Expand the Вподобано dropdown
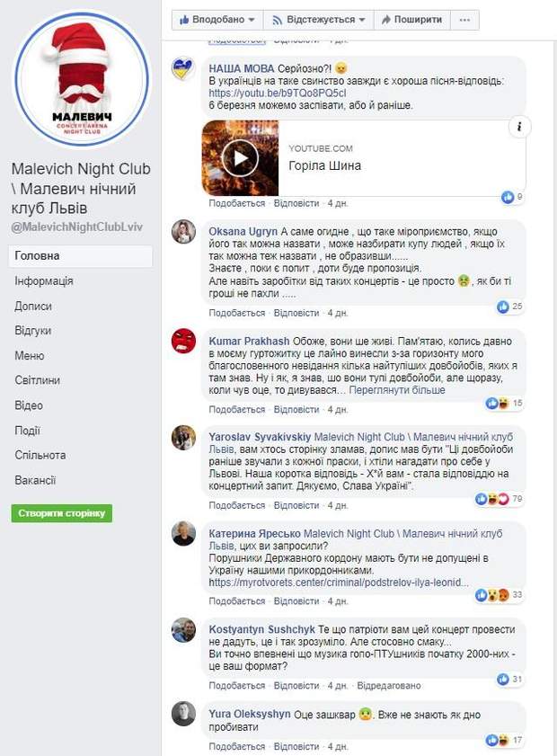Viewport: 557px width, 756px height. 217,21
